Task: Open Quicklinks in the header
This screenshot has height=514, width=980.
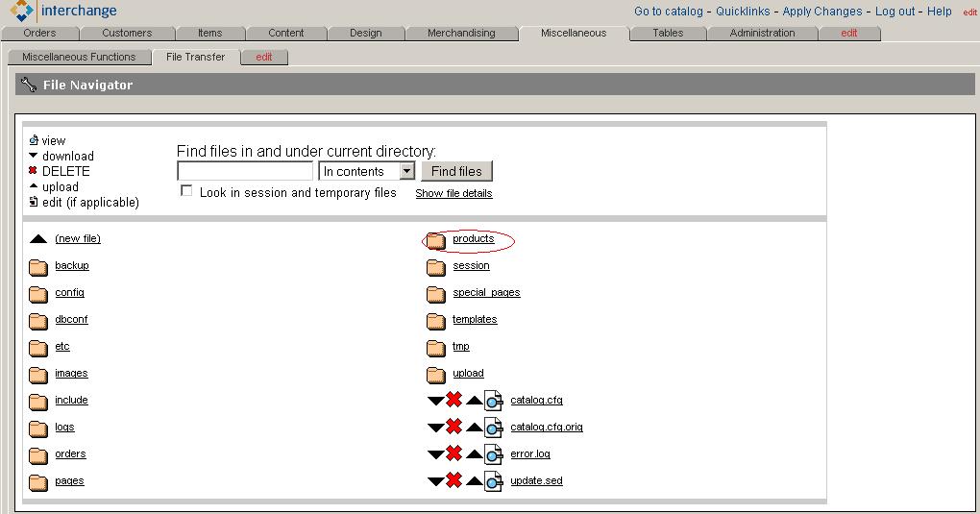Action: point(743,12)
